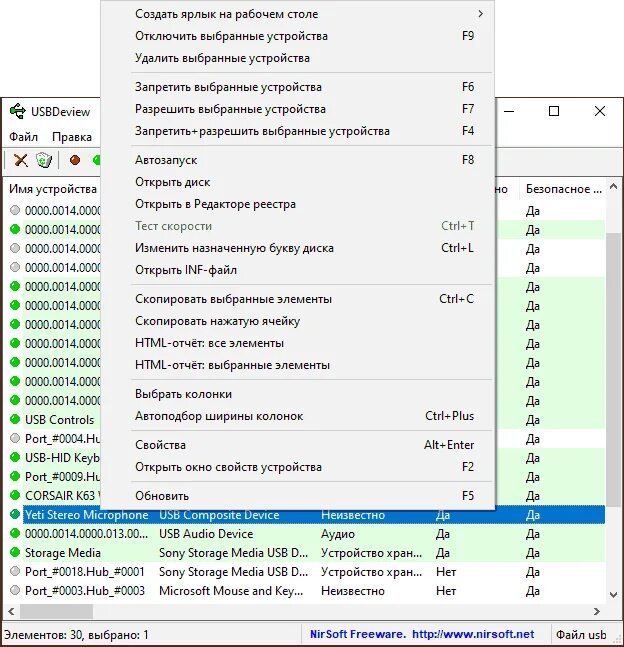
Task: Click the USBDeview title bar app icon
Action: tap(18, 111)
